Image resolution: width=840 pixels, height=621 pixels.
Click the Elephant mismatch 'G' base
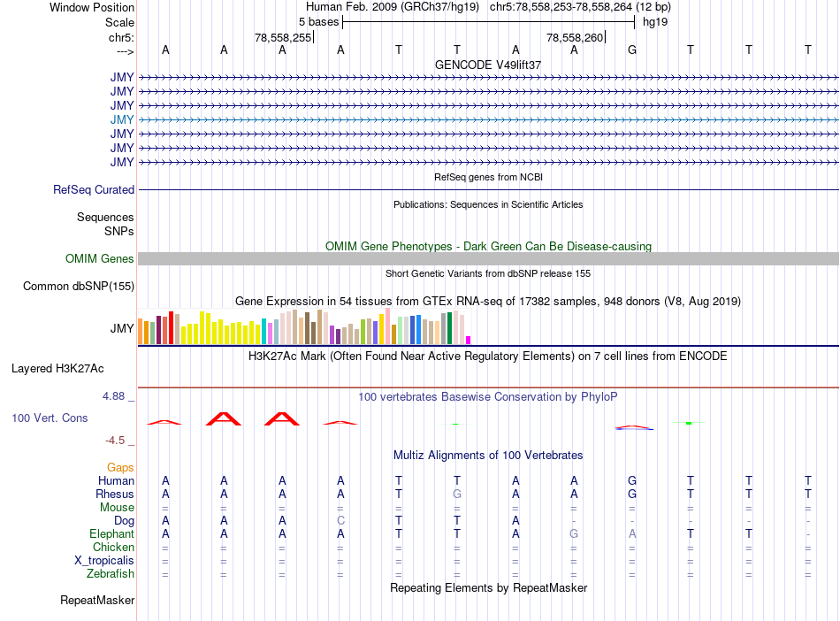pyautogui.click(x=574, y=533)
